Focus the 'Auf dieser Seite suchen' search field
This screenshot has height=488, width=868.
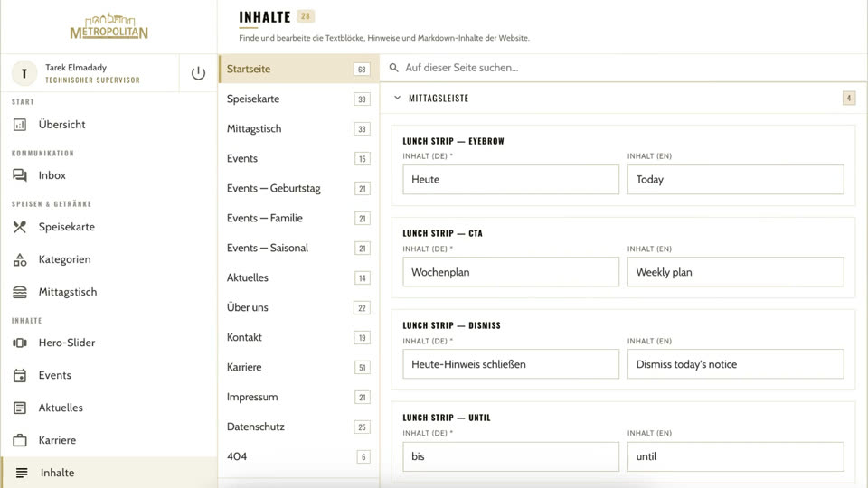pyautogui.click(x=624, y=68)
